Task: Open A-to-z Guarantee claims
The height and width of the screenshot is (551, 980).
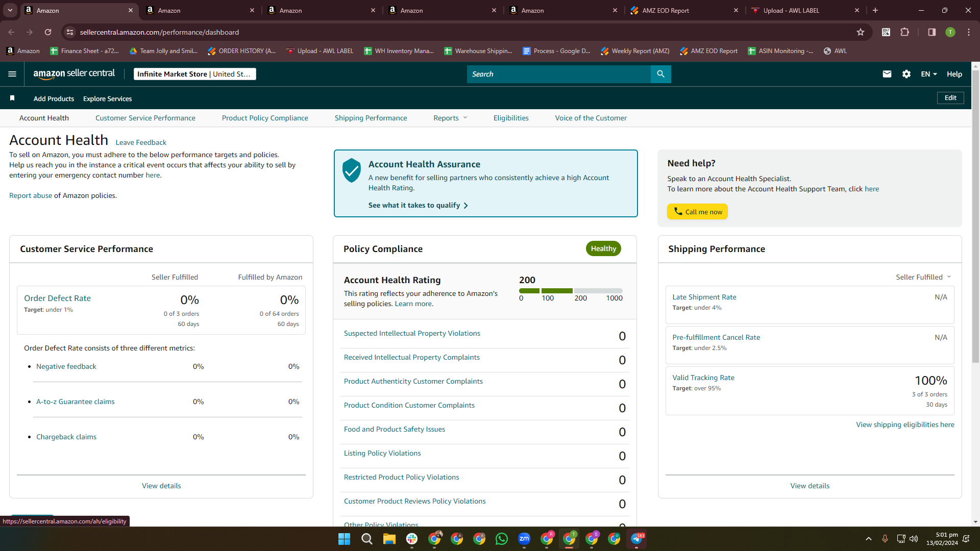Action: (x=76, y=402)
